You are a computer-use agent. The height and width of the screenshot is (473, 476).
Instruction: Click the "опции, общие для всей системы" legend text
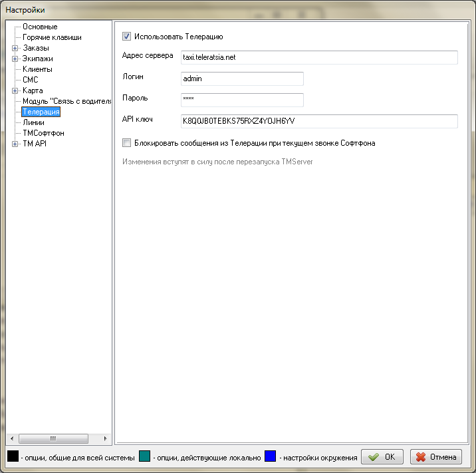(80, 458)
